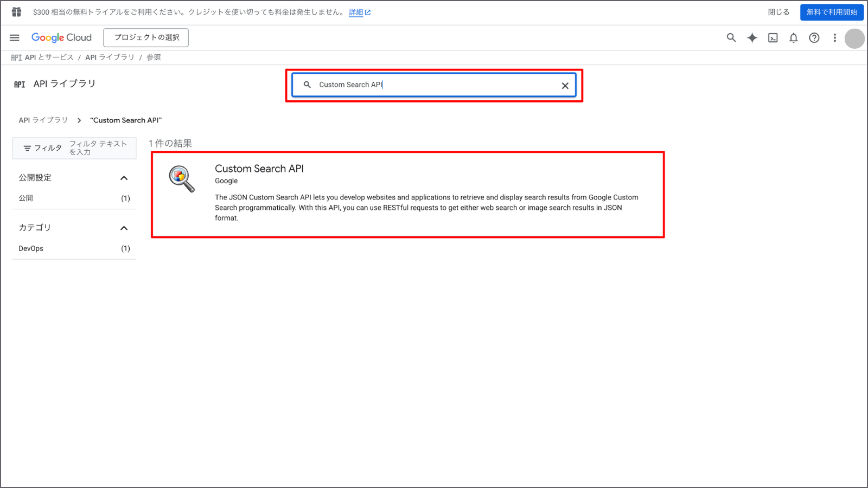Click the gift icon in trial banner
This screenshot has height=488, width=868.
pos(17,12)
